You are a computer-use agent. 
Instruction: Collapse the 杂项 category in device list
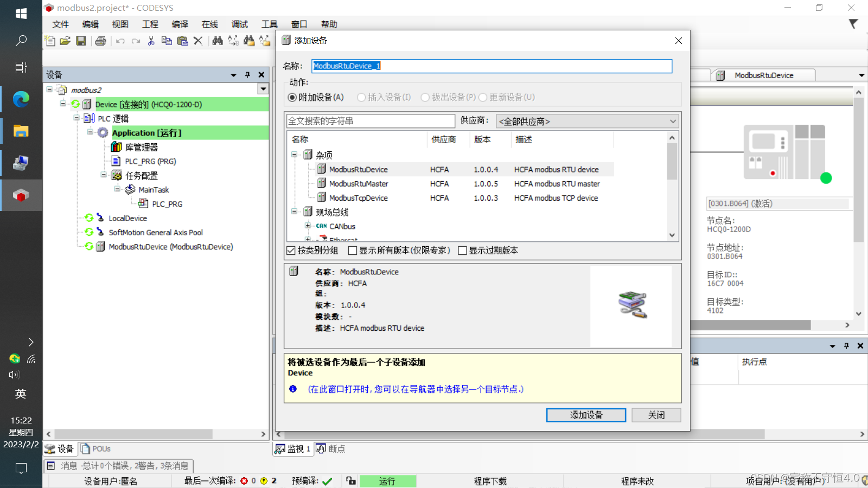(295, 155)
